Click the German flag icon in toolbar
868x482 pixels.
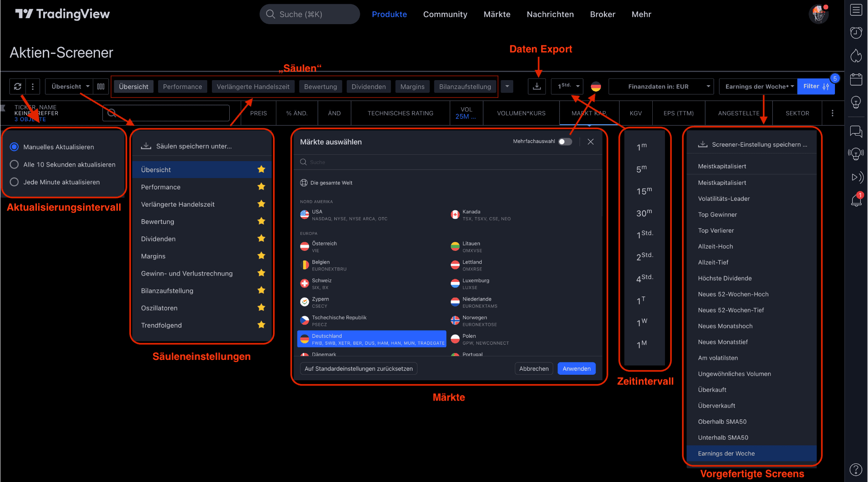[596, 86]
